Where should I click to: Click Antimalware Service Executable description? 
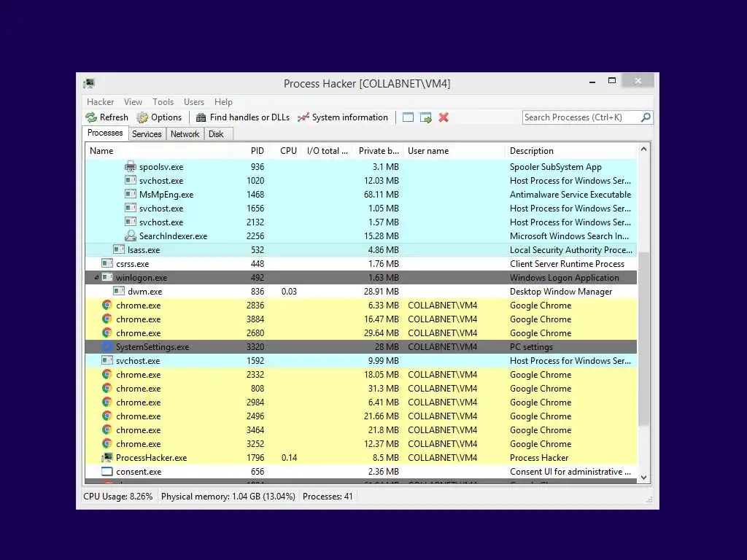click(570, 194)
